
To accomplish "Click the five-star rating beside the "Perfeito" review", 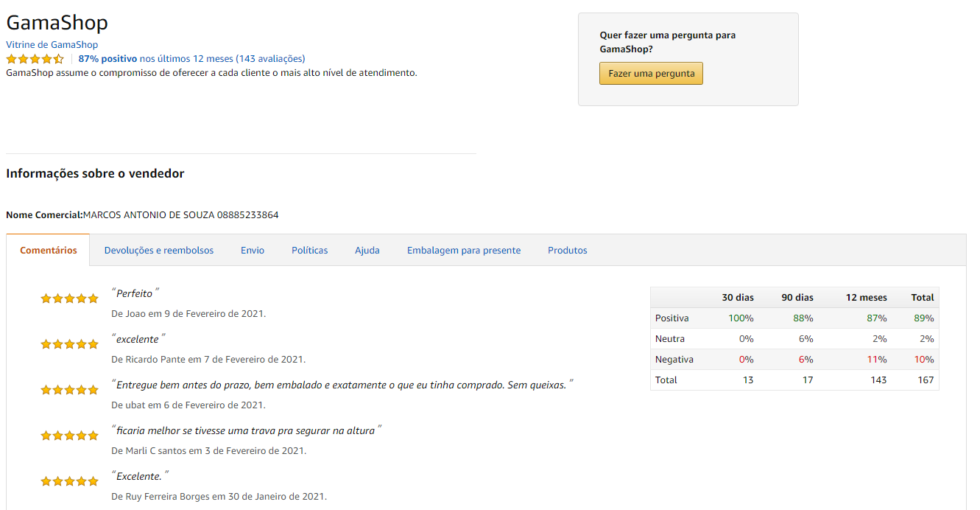I will point(69,298).
